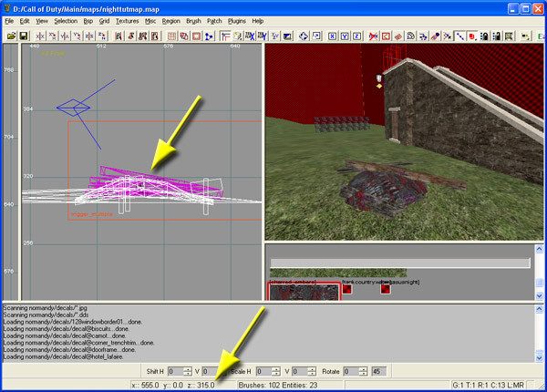Open the Selection menu
This screenshot has width=547, height=392.
pos(66,21)
